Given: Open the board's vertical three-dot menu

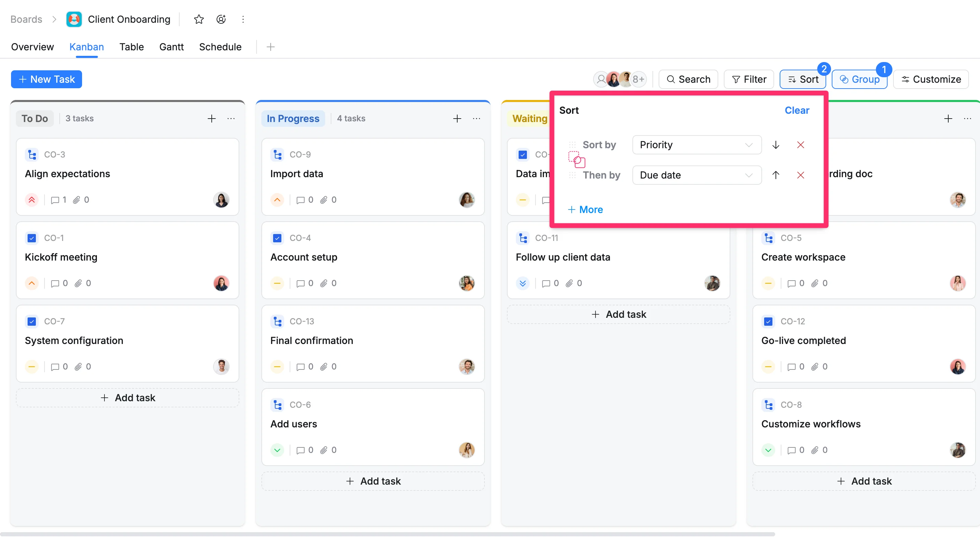Looking at the screenshot, I should click(243, 19).
